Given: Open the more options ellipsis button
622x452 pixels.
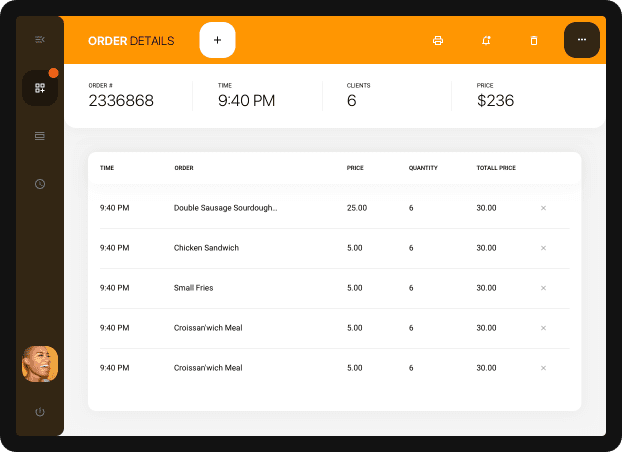Looking at the screenshot, I should (582, 40).
